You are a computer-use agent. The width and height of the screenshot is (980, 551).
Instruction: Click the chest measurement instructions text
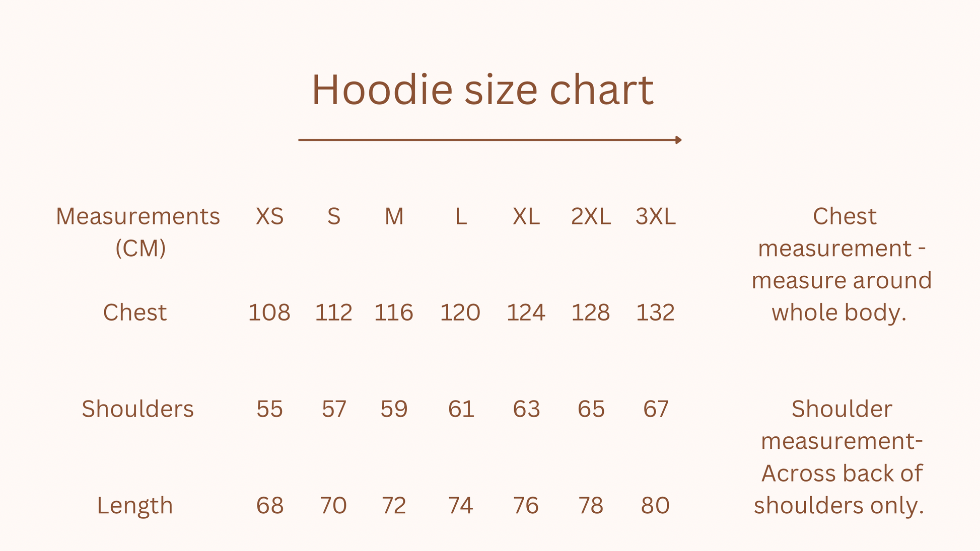click(x=842, y=265)
